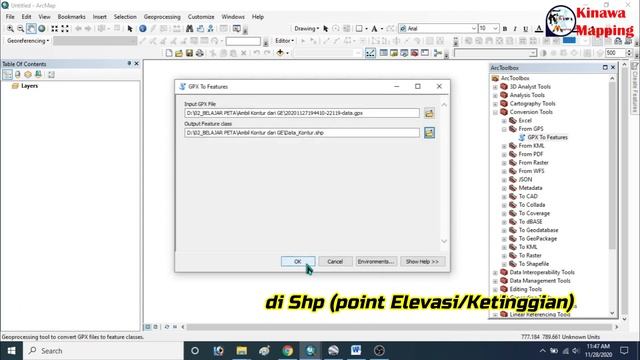640x360 pixels.
Task: Print the map
Action: pos(199,53)
